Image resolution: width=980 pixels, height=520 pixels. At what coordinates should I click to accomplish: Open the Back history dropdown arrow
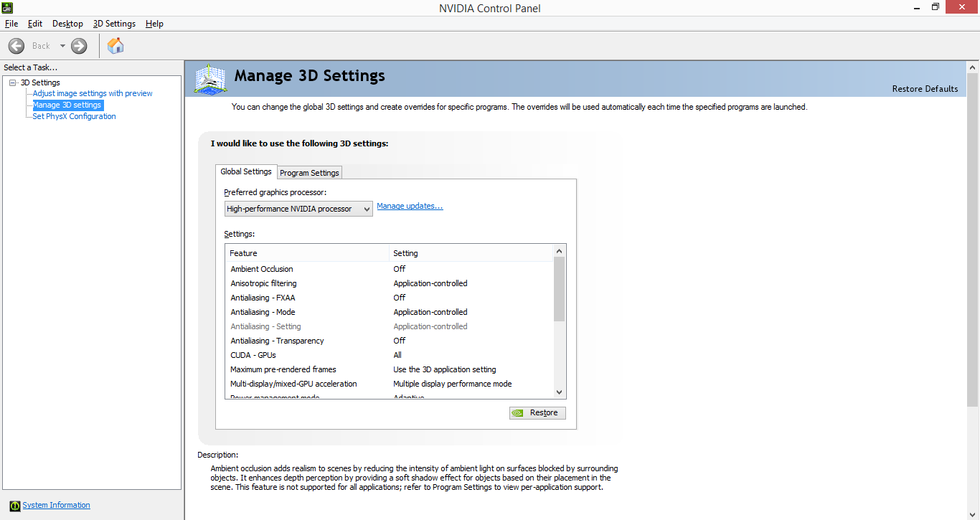[62, 46]
